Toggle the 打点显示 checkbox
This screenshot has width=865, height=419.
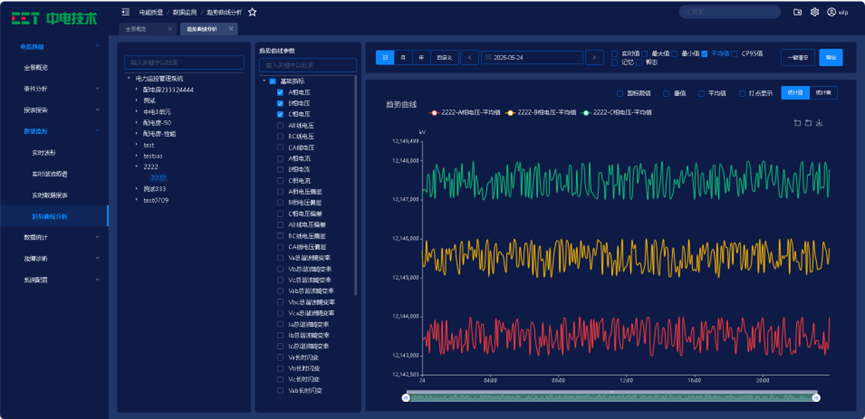741,93
